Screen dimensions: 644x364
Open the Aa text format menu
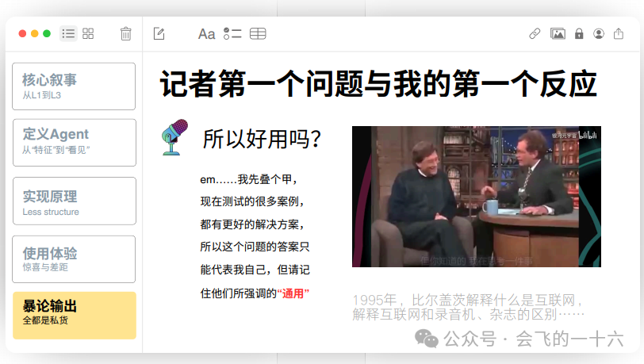point(206,34)
